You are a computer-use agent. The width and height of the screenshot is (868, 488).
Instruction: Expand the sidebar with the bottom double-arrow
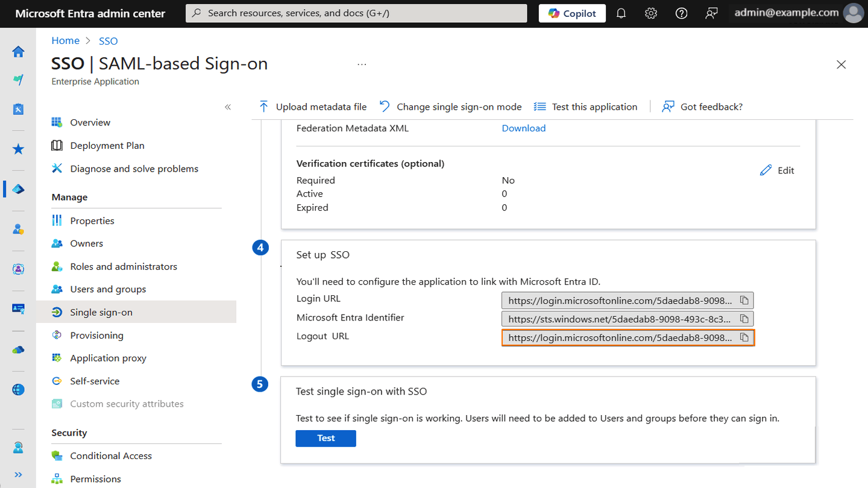19,474
